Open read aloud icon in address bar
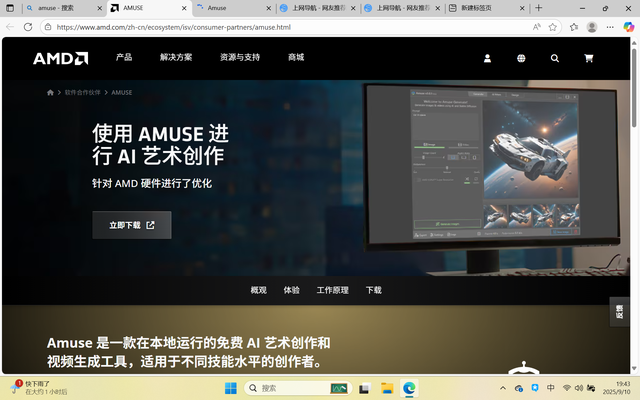Screen dimensions: 640x400 click(x=537, y=27)
